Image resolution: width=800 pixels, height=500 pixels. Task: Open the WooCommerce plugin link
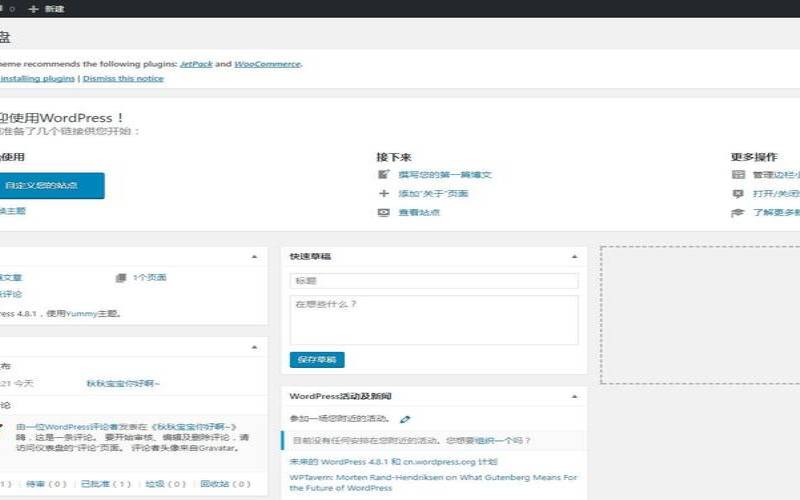(267, 64)
